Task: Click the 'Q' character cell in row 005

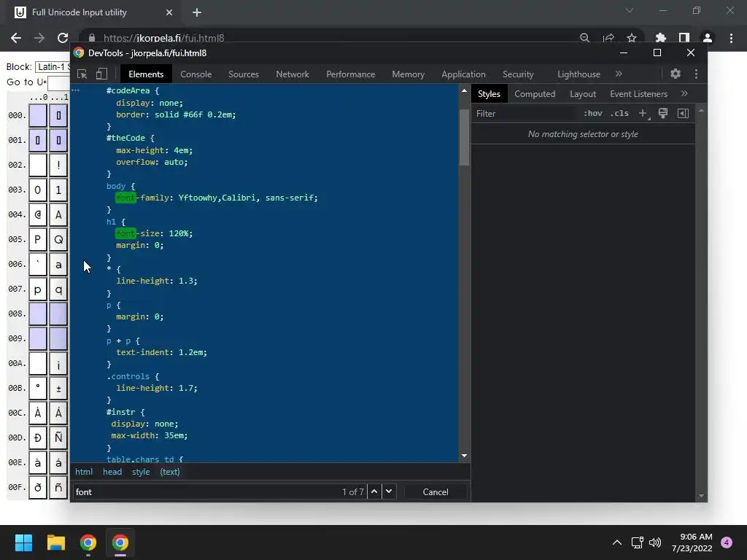Action: [58, 239]
